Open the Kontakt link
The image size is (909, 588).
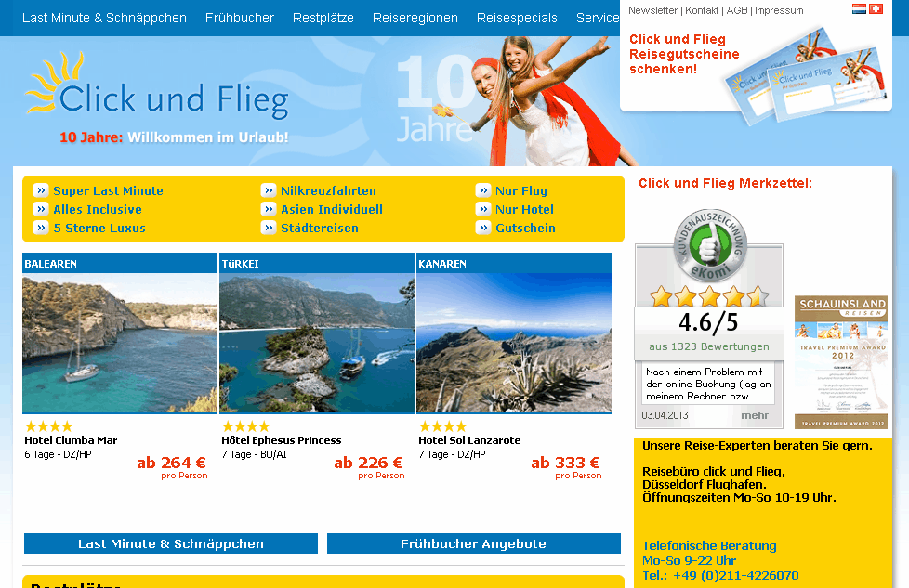tap(702, 10)
